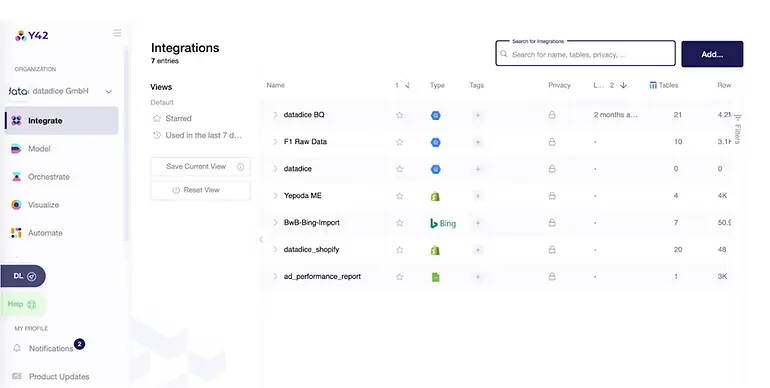Click Bing type icon for BwB-Bing-Import
Viewport: 770px width, 388px height.
443,223
